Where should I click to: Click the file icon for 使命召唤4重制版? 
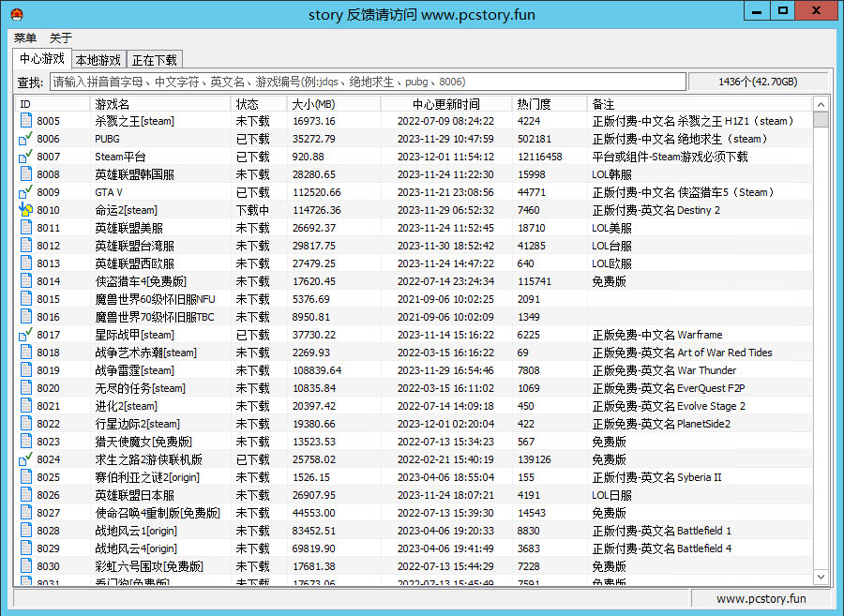[x=26, y=512]
